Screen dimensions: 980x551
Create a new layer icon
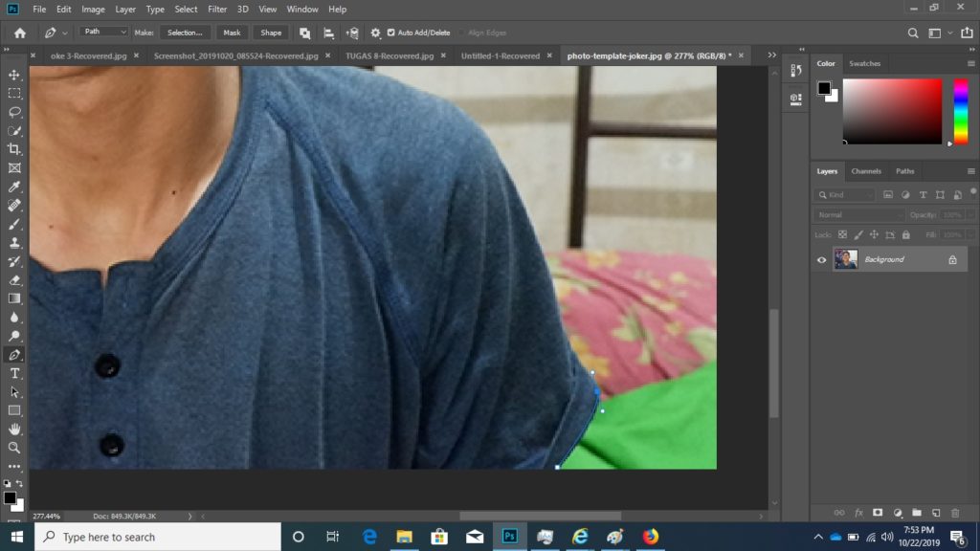tap(936, 513)
